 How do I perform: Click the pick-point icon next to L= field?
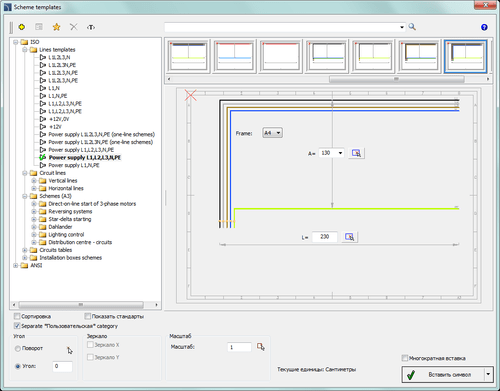click(x=350, y=237)
